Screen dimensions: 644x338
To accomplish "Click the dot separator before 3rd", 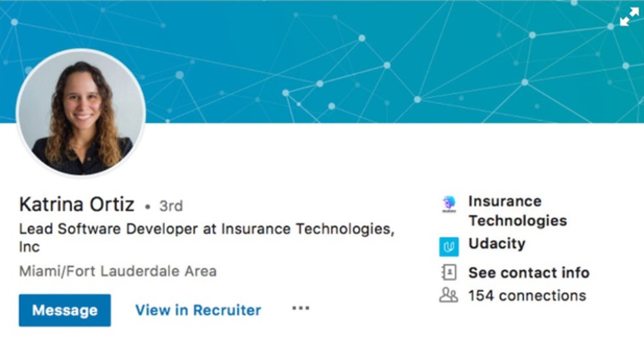I will tap(148, 207).
